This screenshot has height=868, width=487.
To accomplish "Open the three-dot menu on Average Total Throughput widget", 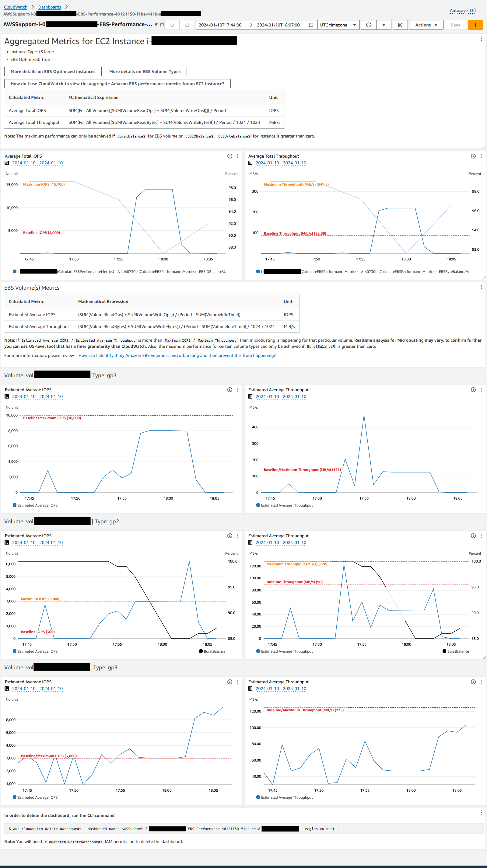I will (x=481, y=156).
